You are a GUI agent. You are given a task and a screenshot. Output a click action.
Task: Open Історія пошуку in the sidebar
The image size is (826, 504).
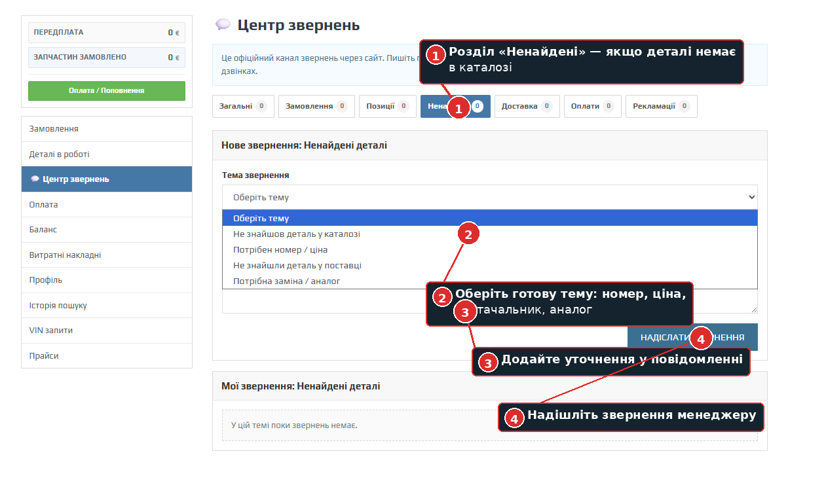107,306
